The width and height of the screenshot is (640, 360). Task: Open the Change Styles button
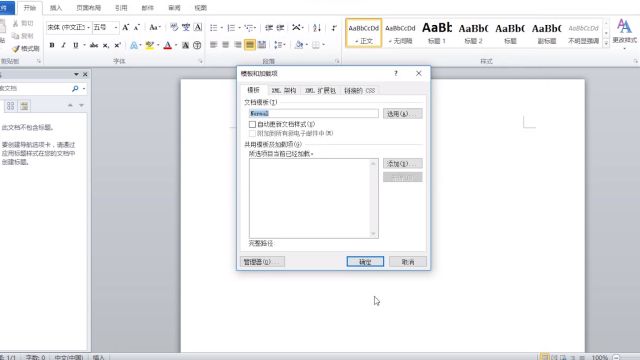624,33
